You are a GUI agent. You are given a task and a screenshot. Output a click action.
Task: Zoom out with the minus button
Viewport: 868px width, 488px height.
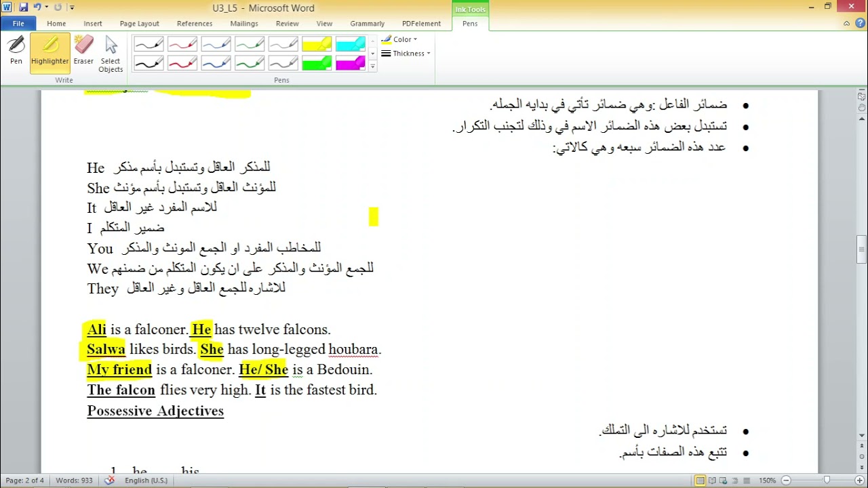(786, 481)
